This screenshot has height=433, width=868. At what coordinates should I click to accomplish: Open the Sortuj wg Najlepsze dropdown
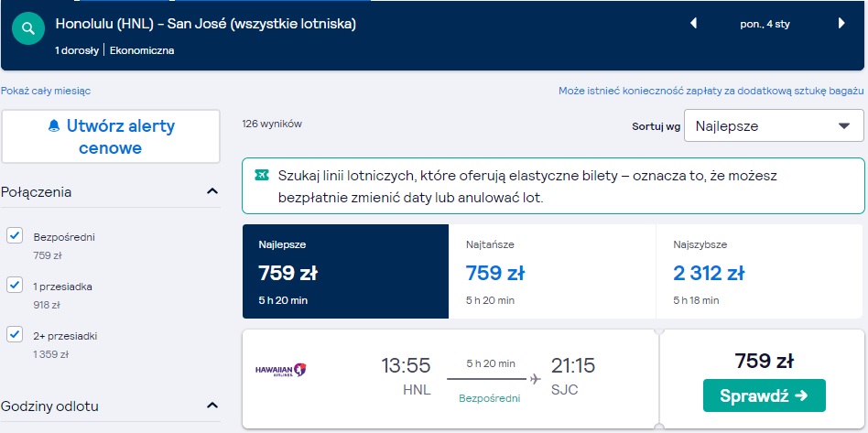(x=774, y=125)
